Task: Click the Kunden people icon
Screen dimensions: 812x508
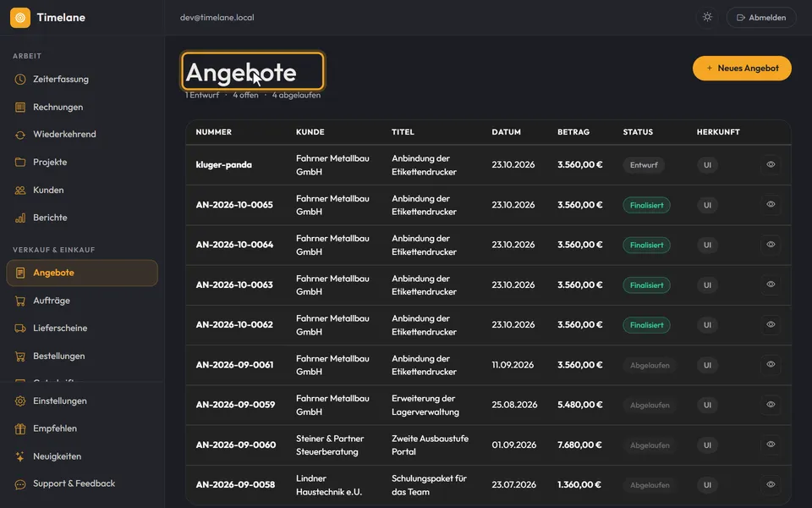Action: click(20, 190)
